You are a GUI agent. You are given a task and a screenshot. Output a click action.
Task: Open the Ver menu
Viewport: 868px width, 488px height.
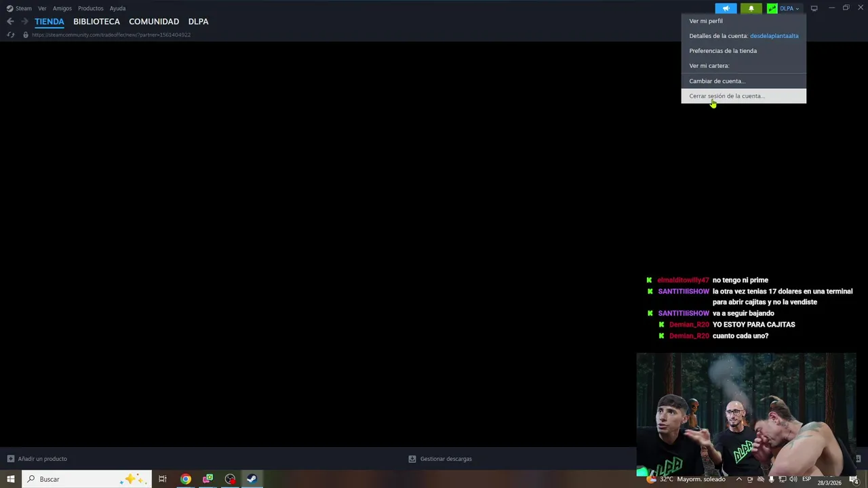pos(42,8)
